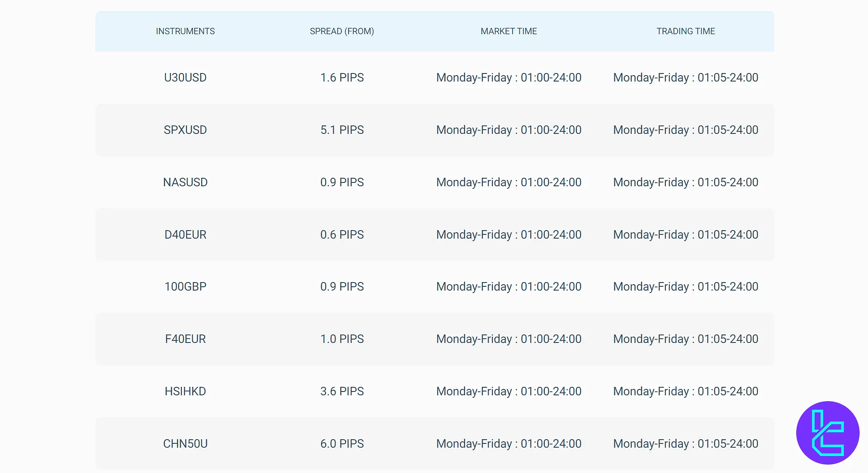The image size is (868, 473).
Task: Click the 0.6 PIPS spread value
Action: (x=342, y=235)
